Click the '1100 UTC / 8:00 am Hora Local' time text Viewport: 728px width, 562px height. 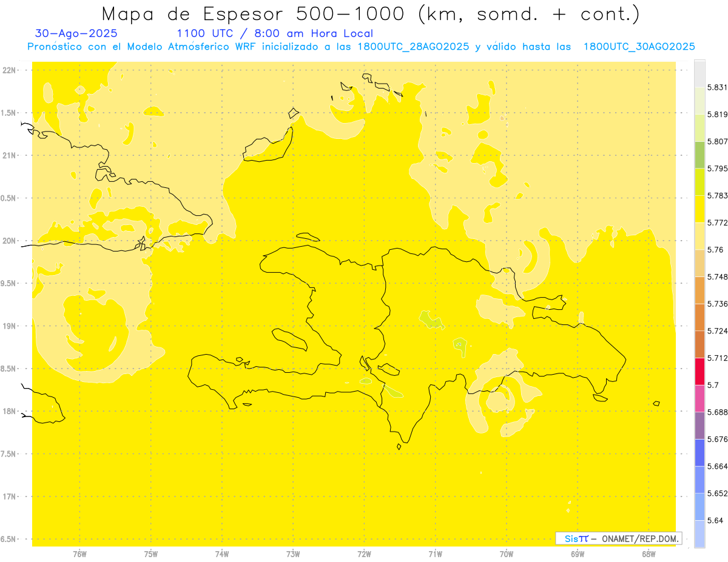[275, 34]
